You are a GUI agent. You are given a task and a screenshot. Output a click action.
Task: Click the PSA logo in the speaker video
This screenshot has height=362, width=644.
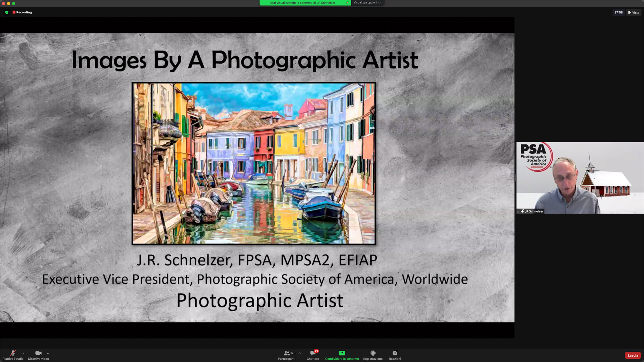click(x=536, y=157)
